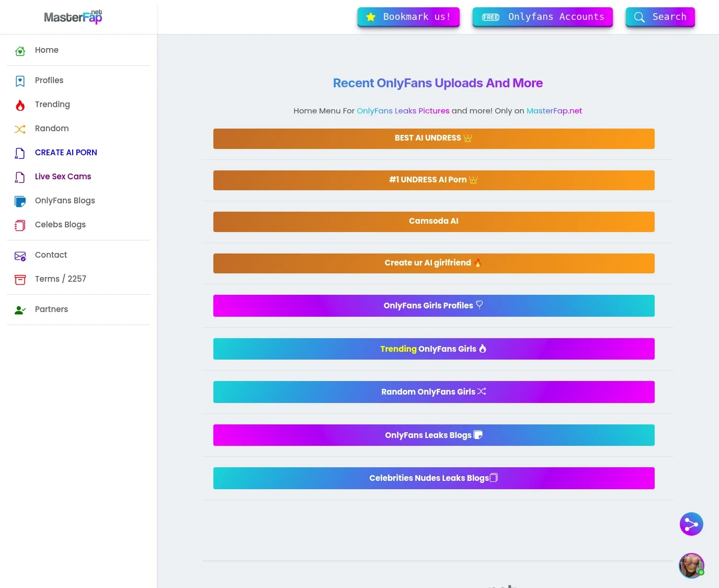View the Terms / 2257 page

[78, 279]
